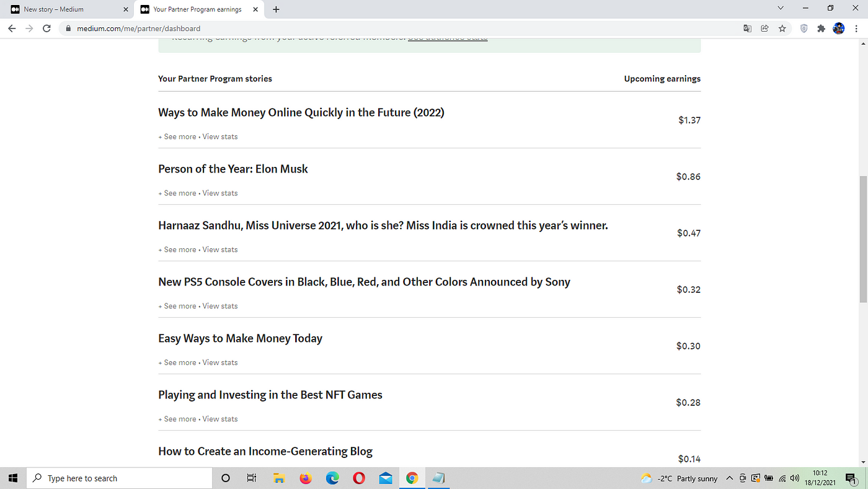View stats for Ways to Make Money Online
The height and width of the screenshot is (489, 868).
(220, 137)
